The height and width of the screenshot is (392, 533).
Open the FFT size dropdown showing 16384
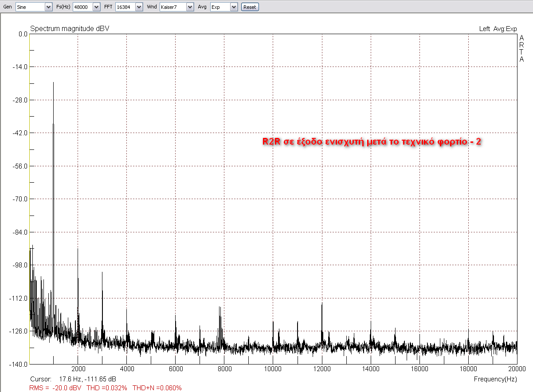[139, 7]
